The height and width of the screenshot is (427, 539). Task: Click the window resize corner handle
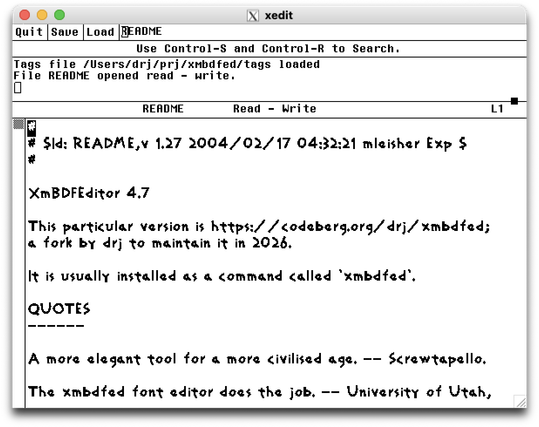point(520,401)
